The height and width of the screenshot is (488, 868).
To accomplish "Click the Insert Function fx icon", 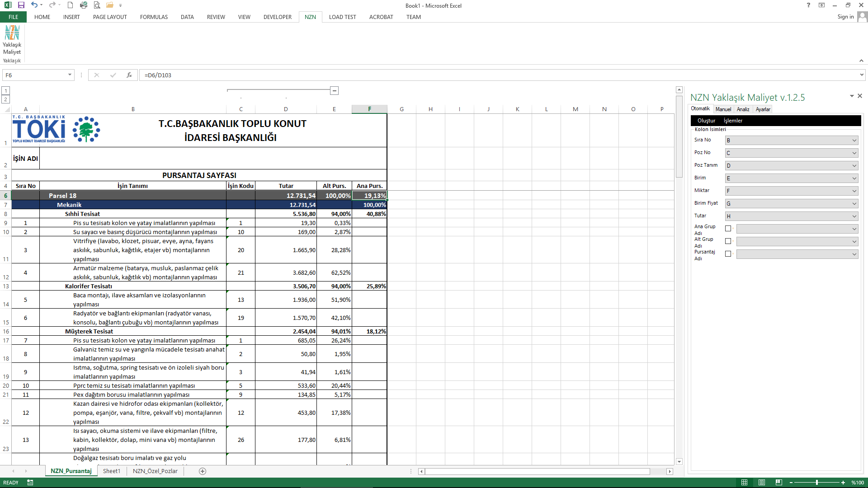I will 129,75.
